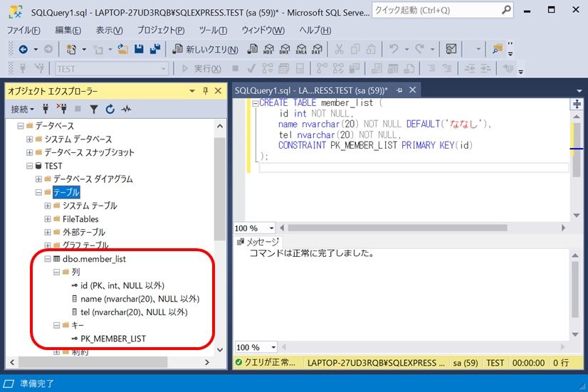Click the 新しいクエリ(N) button
This screenshot has width=588, height=392.
205,49
